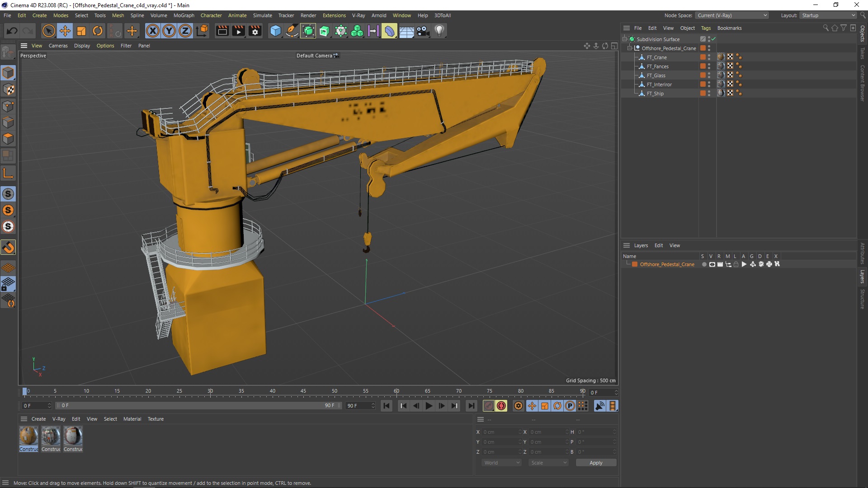Click the Apply button in coordinates manager
Image resolution: width=868 pixels, height=488 pixels.
click(x=595, y=462)
